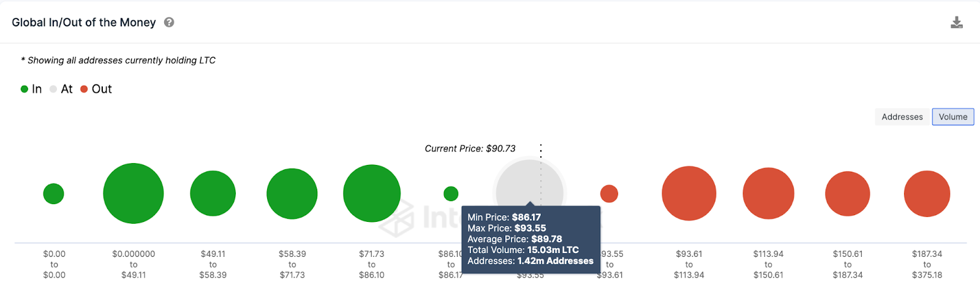The height and width of the screenshot is (301, 980).
Task: Open the help question mark icon
Action: click(169, 22)
